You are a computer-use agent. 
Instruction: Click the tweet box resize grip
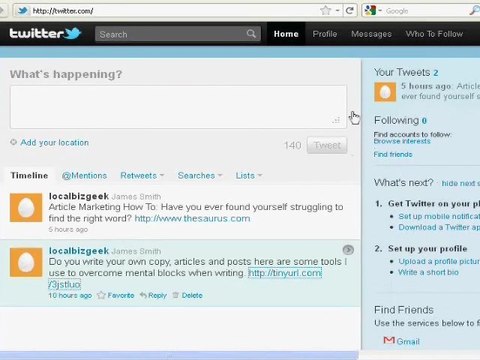[x=337, y=120]
